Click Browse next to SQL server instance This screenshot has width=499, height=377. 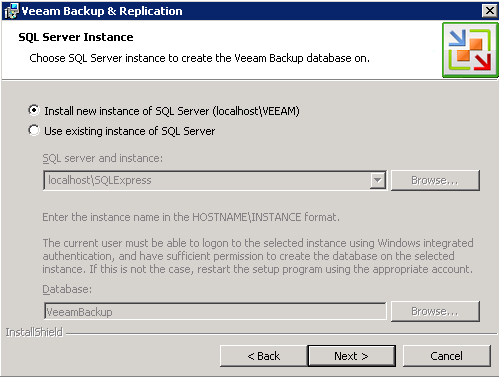[x=435, y=180]
